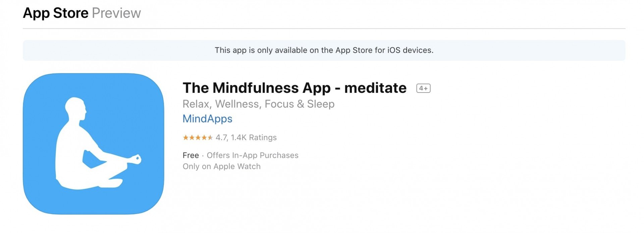Image resolution: width=644 pixels, height=233 pixels.
Task: Click the Preview text in header
Action: pos(116,13)
